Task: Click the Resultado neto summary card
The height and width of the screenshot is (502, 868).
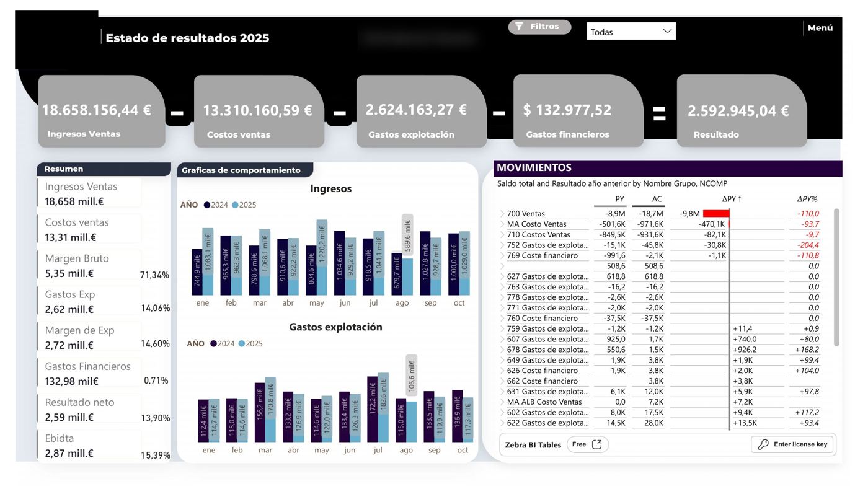Action: coord(89,409)
